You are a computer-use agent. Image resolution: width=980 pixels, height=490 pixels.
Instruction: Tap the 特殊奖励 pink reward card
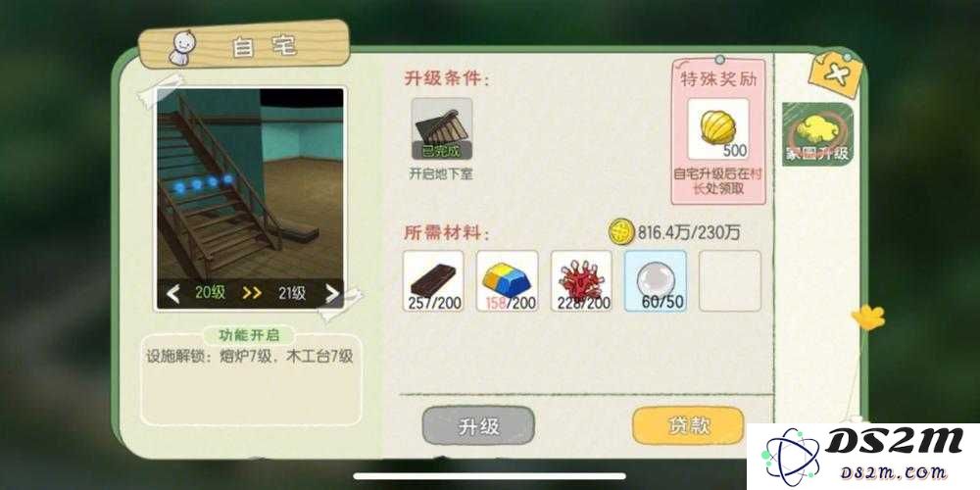(x=718, y=132)
